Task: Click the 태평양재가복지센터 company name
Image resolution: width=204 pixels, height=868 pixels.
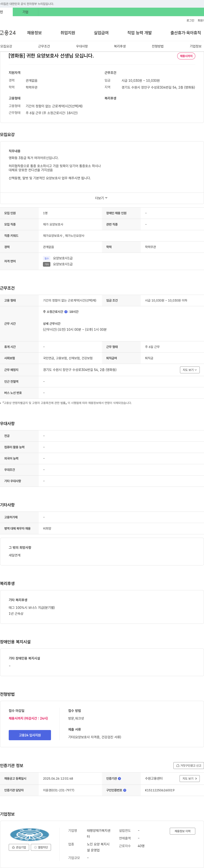Action: (99, 833)
